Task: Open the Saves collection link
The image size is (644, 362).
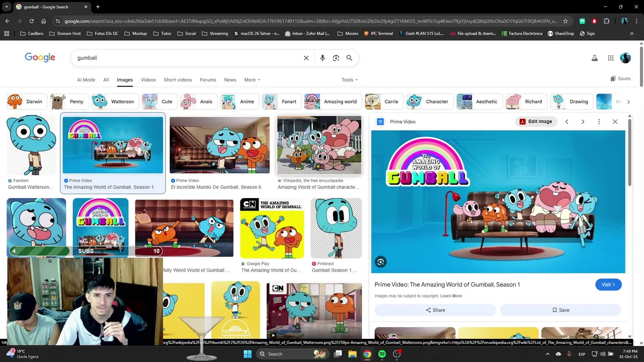Action: pos(620,79)
